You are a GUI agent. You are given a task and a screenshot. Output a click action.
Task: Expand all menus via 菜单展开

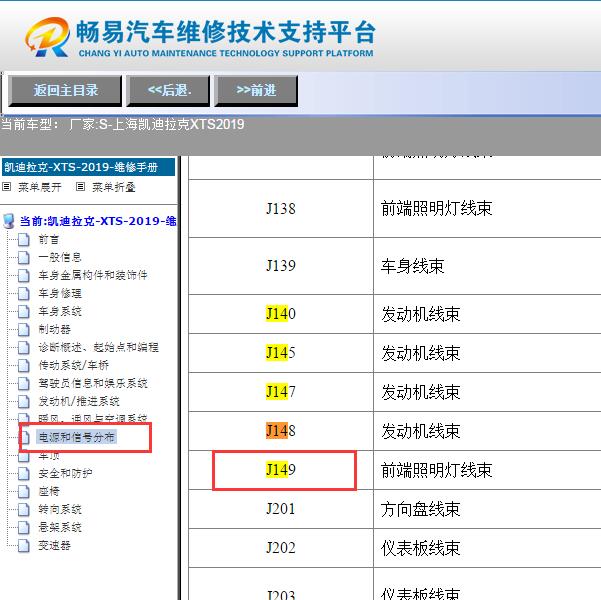[x=39, y=187]
